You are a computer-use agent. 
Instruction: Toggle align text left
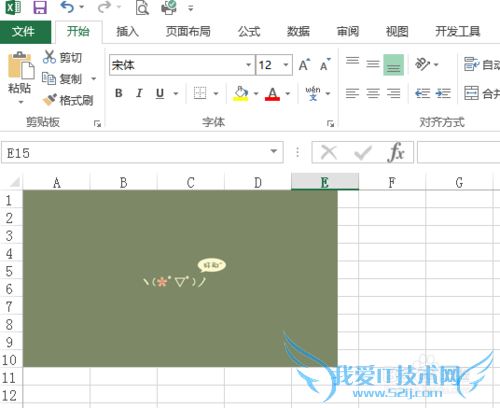click(x=352, y=93)
